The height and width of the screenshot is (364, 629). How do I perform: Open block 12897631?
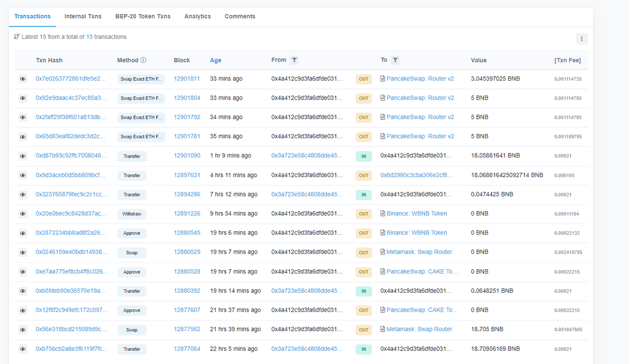pyautogui.click(x=187, y=175)
